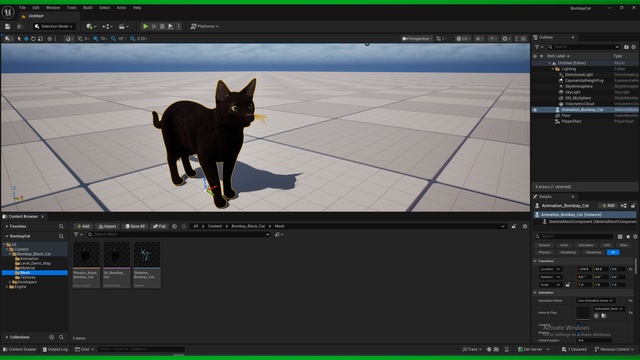The width and height of the screenshot is (640, 360).
Task: Select the rotate transform tool in viewport
Action: pyautogui.click(x=33, y=39)
